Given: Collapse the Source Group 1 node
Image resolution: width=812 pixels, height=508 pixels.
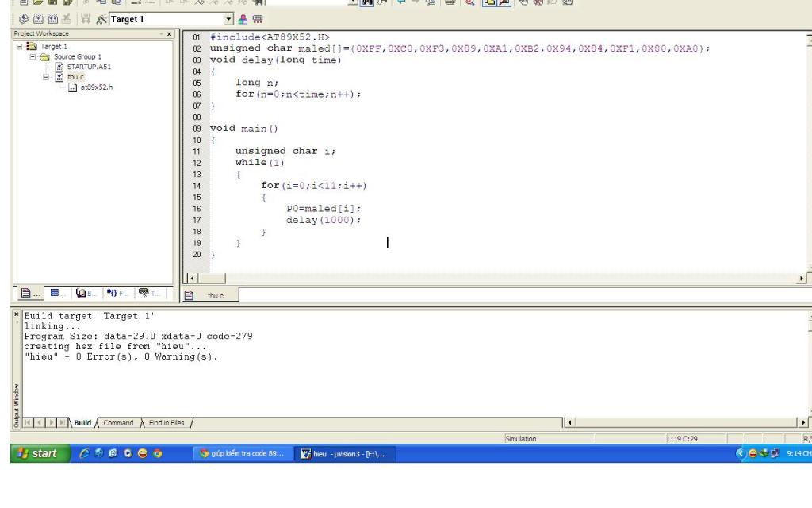Looking at the screenshot, I should 32,56.
